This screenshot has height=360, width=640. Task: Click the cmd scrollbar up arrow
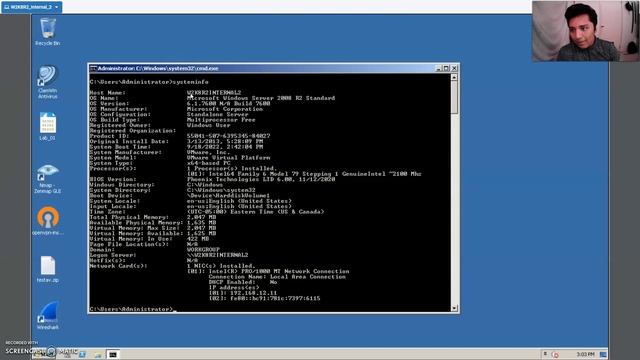[x=454, y=77]
